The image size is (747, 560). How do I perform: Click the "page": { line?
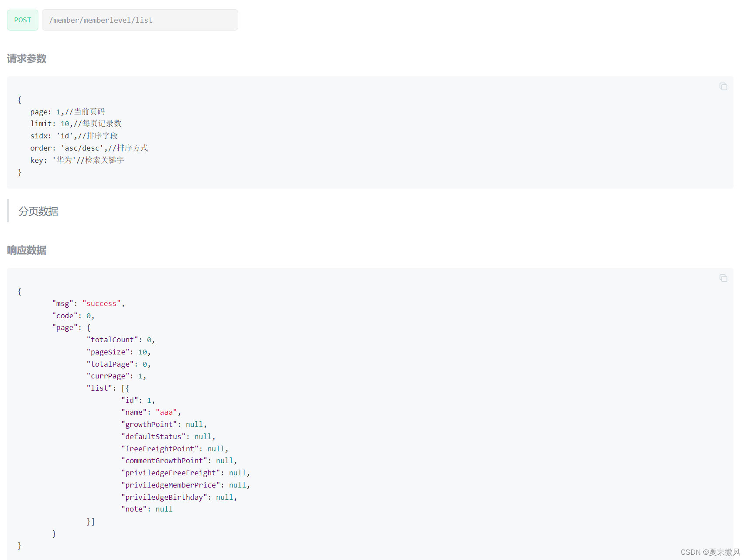click(71, 327)
